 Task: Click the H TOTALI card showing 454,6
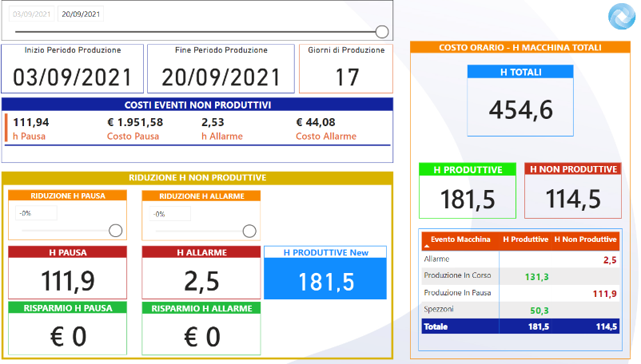[x=520, y=101]
